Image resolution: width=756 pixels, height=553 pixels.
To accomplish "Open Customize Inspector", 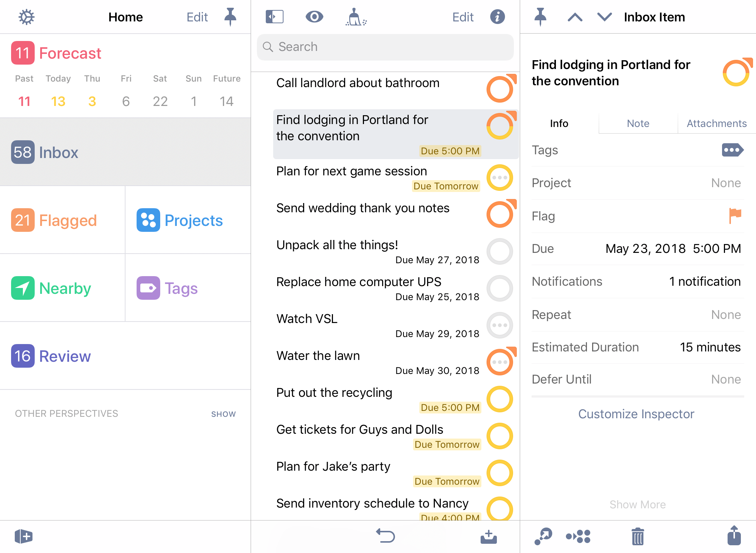I will pyautogui.click(x=636, y=414).
